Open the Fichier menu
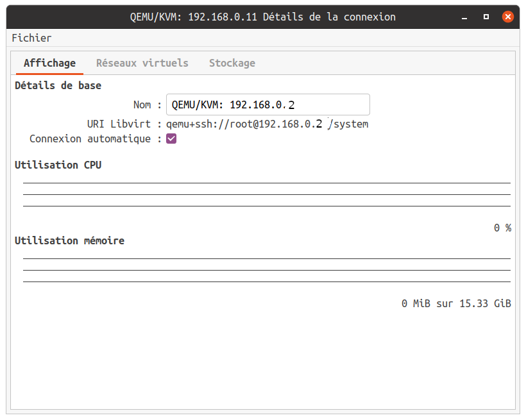Viewport: 526px width, 420px height. (31, 38)
